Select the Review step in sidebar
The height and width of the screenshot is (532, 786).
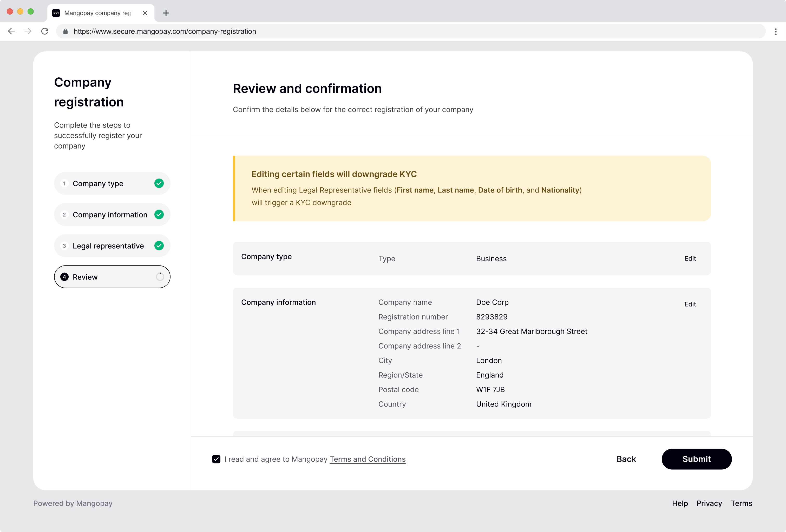tap(112, 277)
